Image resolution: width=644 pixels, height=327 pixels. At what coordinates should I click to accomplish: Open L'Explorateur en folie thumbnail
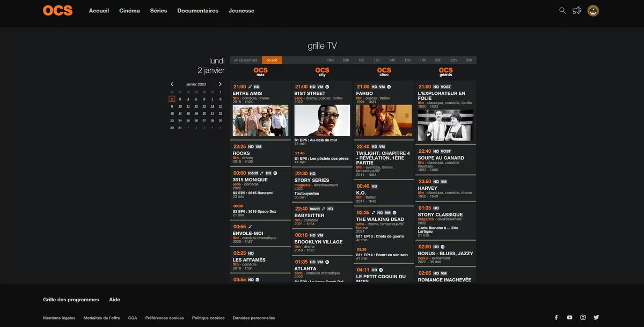click(x=445, y=125)
